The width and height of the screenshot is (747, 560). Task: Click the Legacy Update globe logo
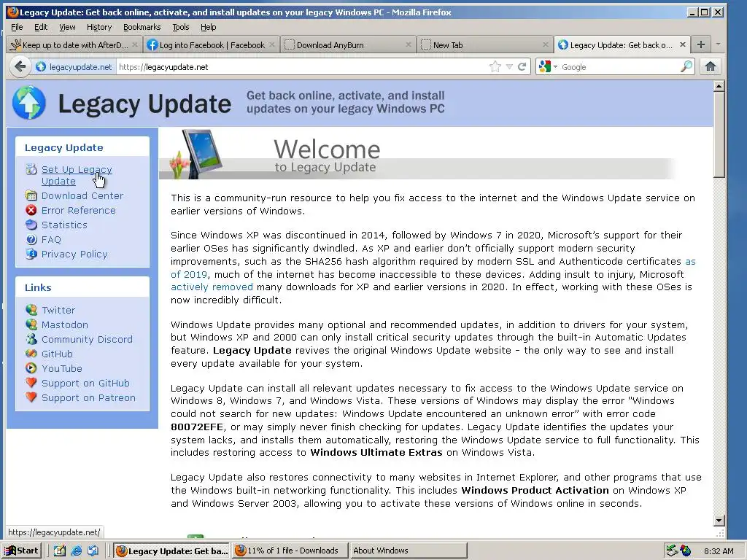(29, 103)
